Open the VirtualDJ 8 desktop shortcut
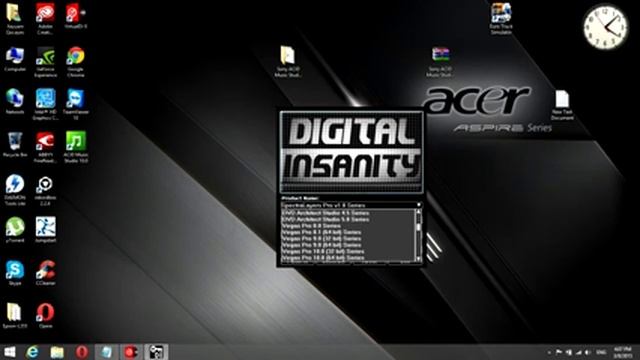The height and width of the screenshot is (360, 640). (76, 16)
